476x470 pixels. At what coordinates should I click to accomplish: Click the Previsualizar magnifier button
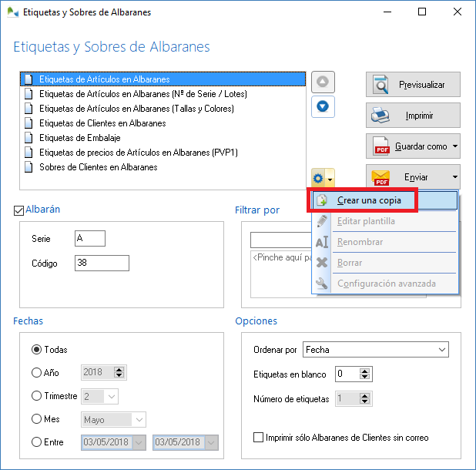point(413,85)
